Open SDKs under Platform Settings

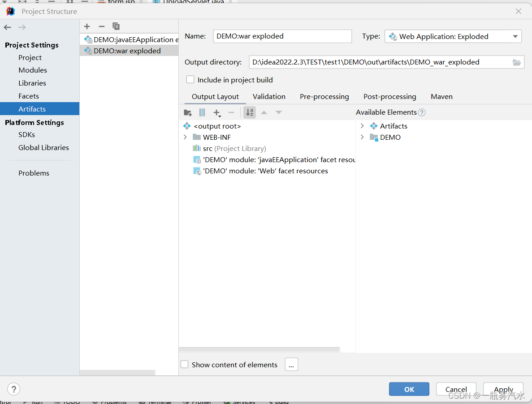[x=27, y=134]
